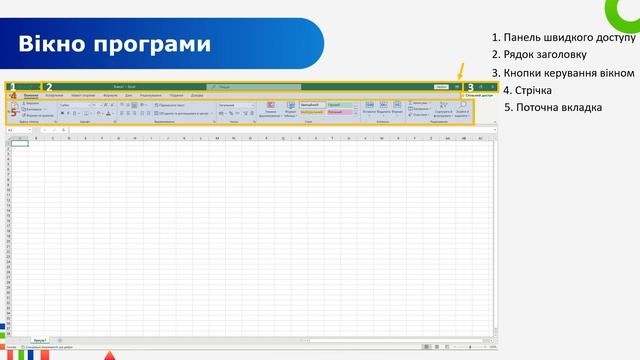Switch to Page Layout view in status bar

click(437, 347)
